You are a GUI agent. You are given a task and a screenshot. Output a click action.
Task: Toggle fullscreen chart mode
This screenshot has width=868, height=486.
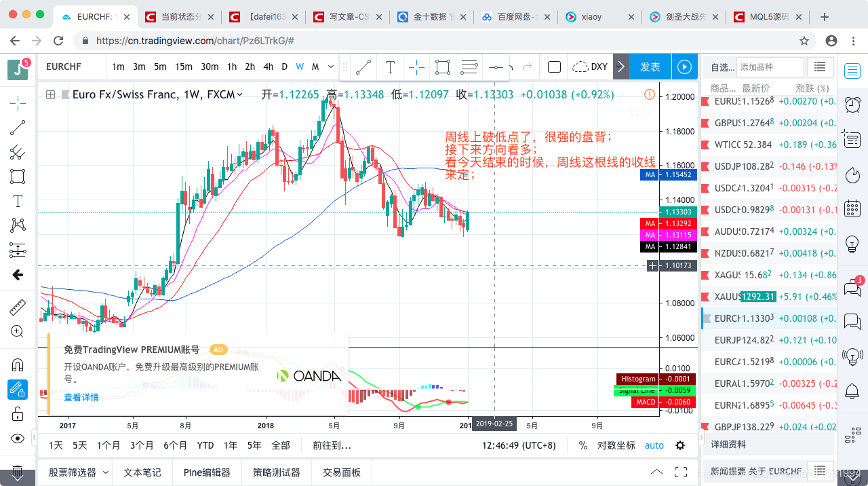pyautogui.click(x=681, y=472)
